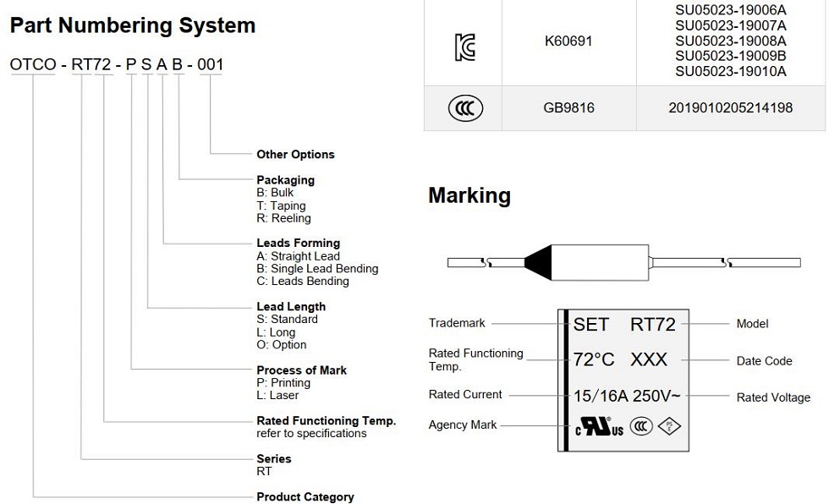Click the KC certification logo in the table
Screen dimensions: 829x504
pyautogui.click(x=464, y=47)
